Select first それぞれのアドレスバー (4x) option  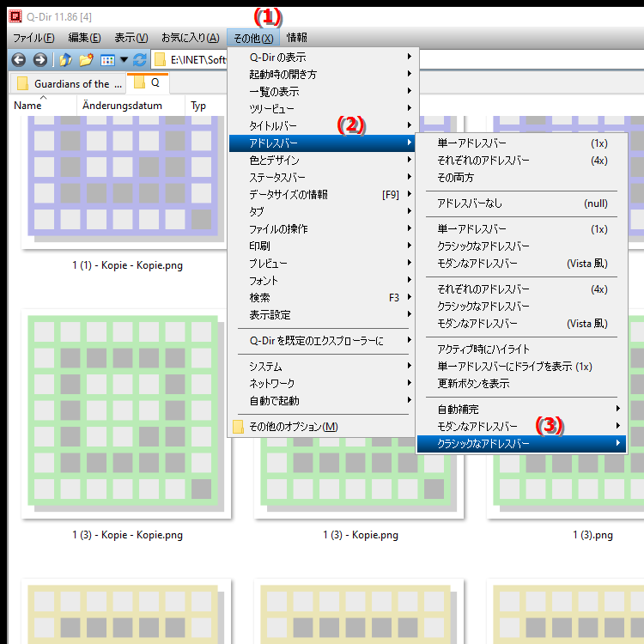[x=521, y=161]
